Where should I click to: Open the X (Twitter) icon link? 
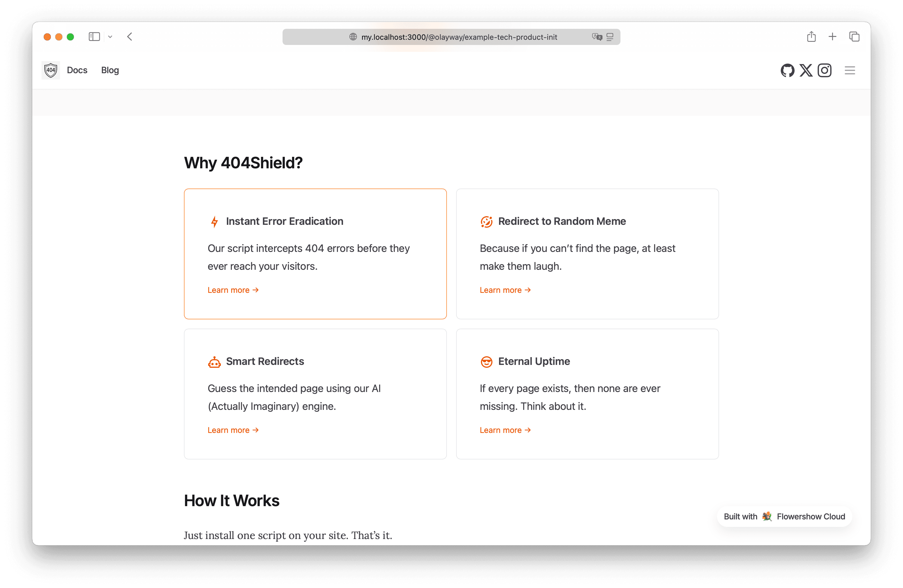[806, 70]
